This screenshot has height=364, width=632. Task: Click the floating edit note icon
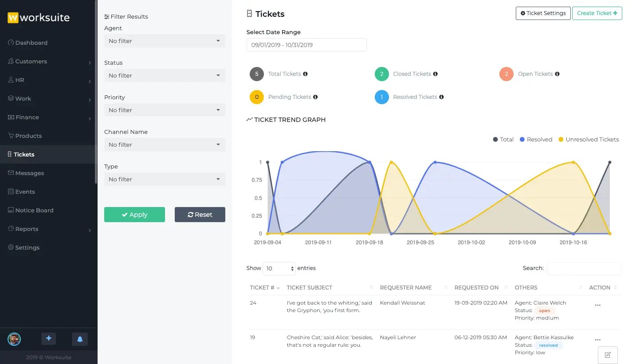608,355
